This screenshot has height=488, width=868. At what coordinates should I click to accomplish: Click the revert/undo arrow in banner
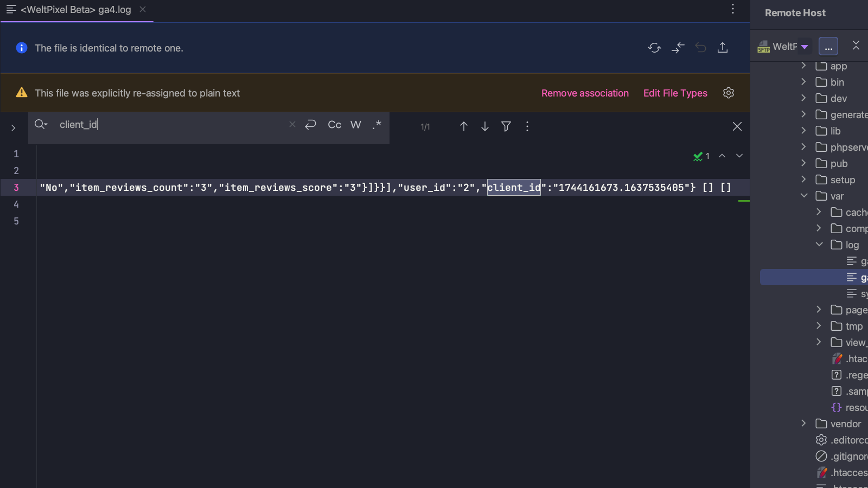(x=700, y=48)
